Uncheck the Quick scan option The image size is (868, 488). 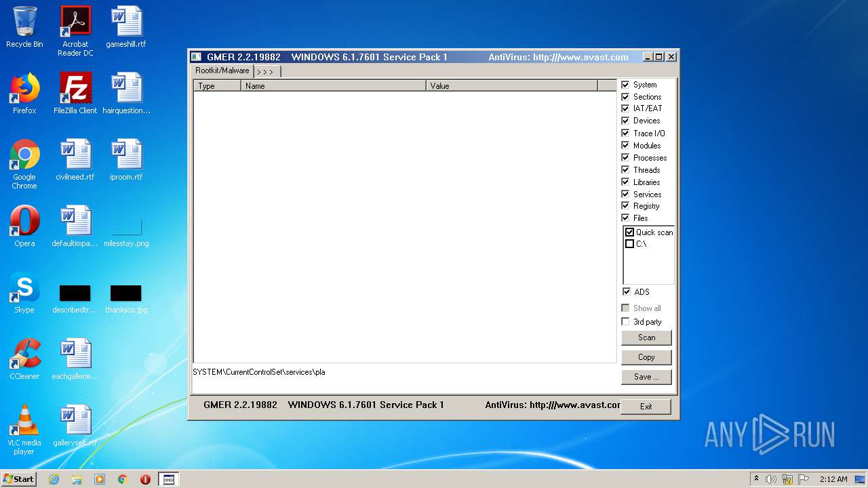click(x=629, y=232)
